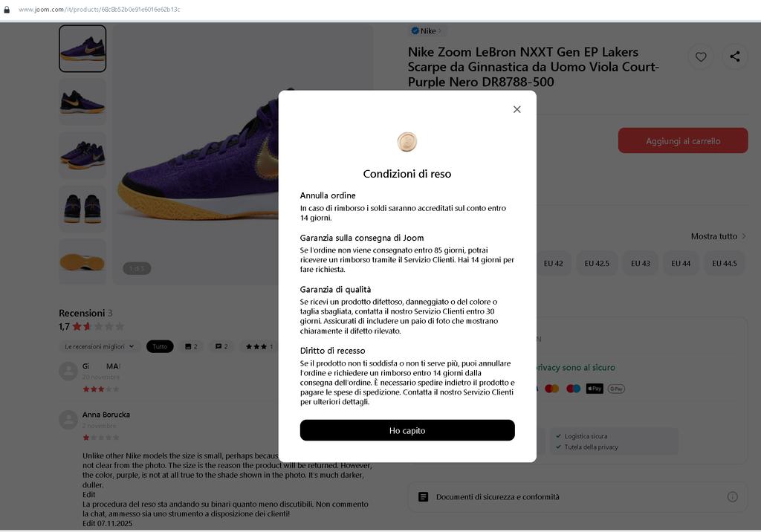Filter reviews by three stars
This screenshot has width=761, height=532.
(x=259, y=346)
